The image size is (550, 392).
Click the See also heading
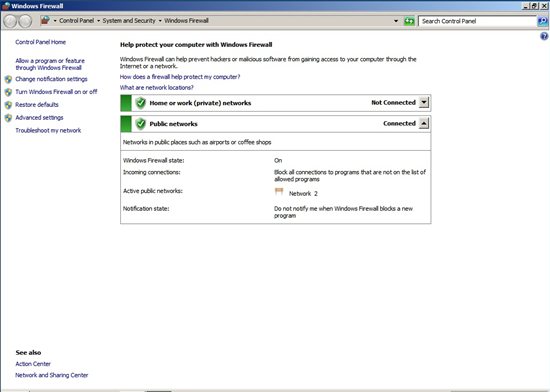(x=28, y=353)
